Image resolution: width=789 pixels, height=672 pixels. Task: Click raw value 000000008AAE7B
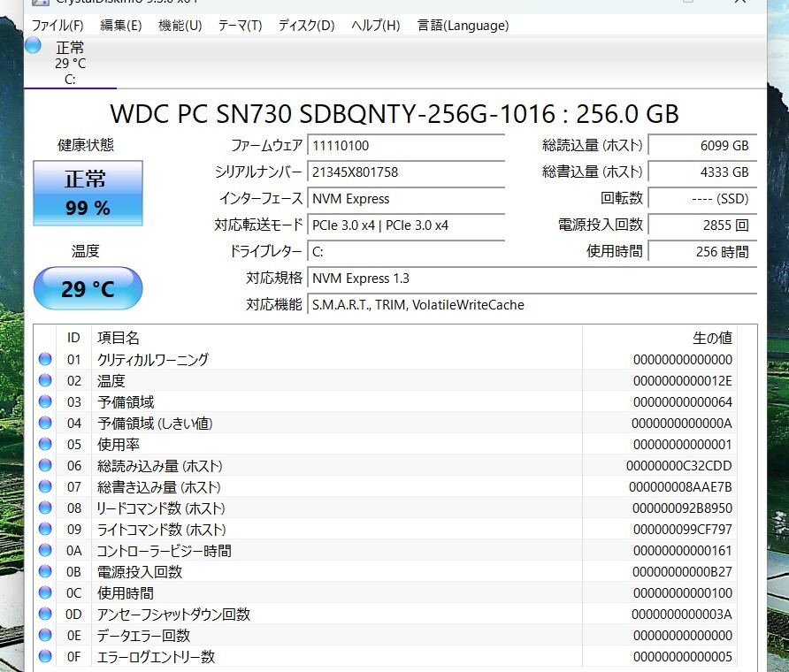[680, 487]
